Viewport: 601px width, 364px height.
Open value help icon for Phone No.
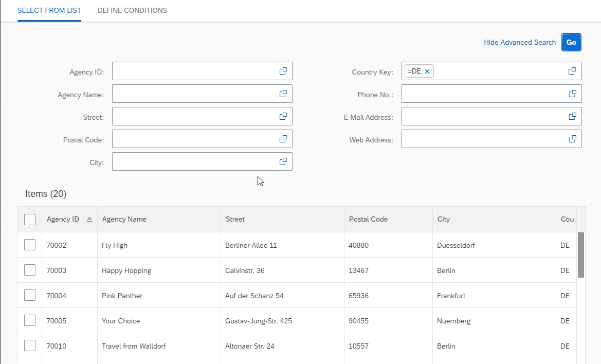(573, 94)
